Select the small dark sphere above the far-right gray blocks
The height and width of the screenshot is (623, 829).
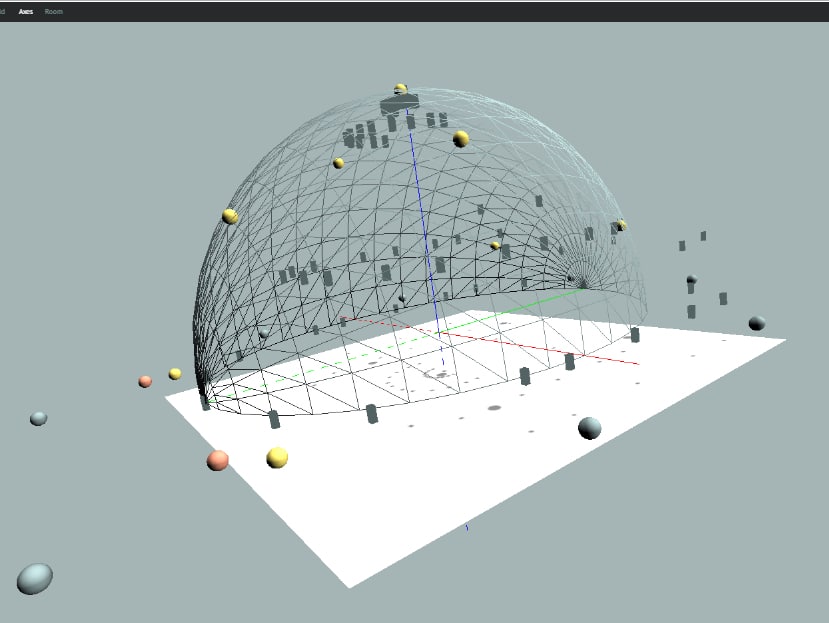click(691, 280)
